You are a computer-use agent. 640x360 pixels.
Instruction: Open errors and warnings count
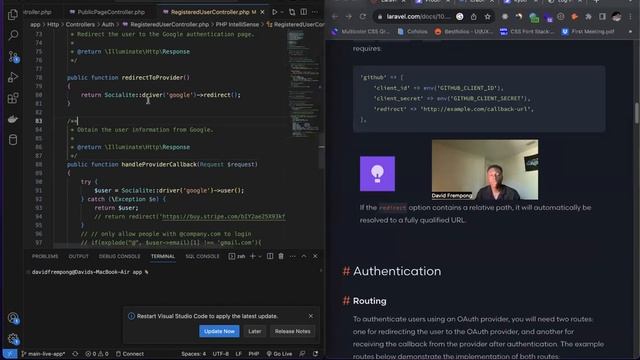96,354
